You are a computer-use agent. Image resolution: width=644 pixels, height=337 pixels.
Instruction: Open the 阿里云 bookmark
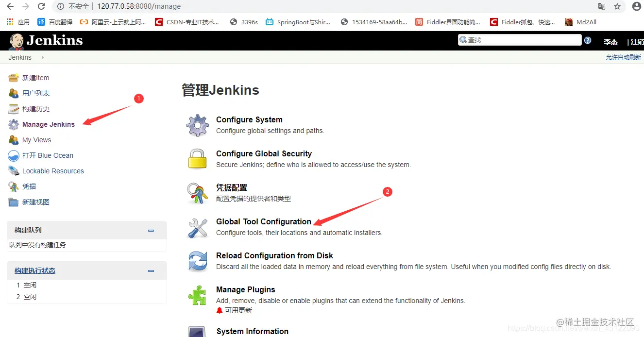coord(113,22)
